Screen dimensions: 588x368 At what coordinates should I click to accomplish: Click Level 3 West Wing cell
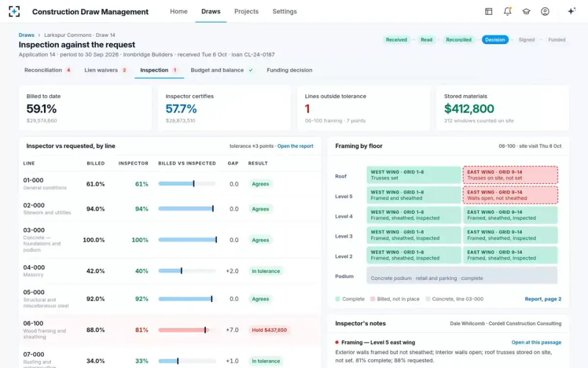click(x=414, y=235)
